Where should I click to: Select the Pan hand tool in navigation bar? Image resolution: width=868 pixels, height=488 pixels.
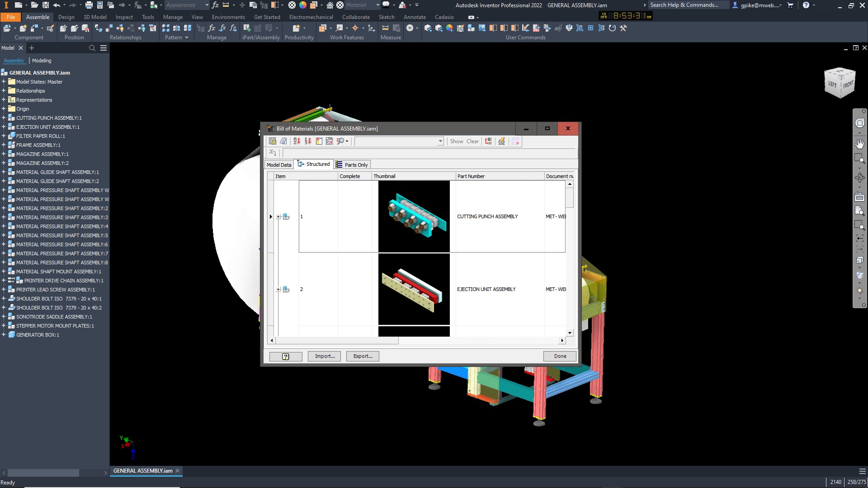pos(859,144)
